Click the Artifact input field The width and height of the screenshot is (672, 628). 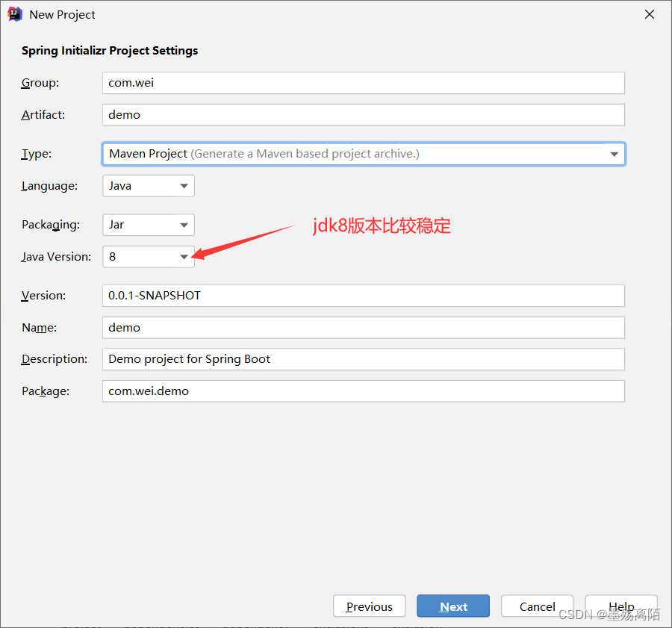[364, 115]
